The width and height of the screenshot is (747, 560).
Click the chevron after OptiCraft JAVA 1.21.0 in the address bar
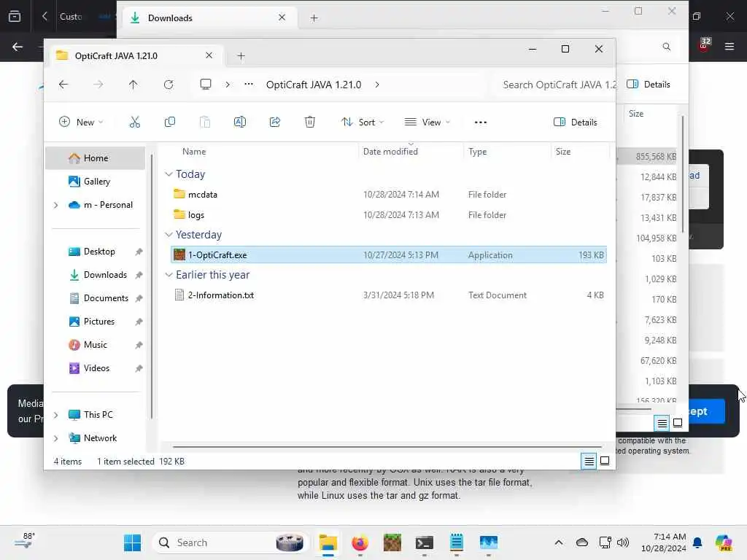(377, 85)
